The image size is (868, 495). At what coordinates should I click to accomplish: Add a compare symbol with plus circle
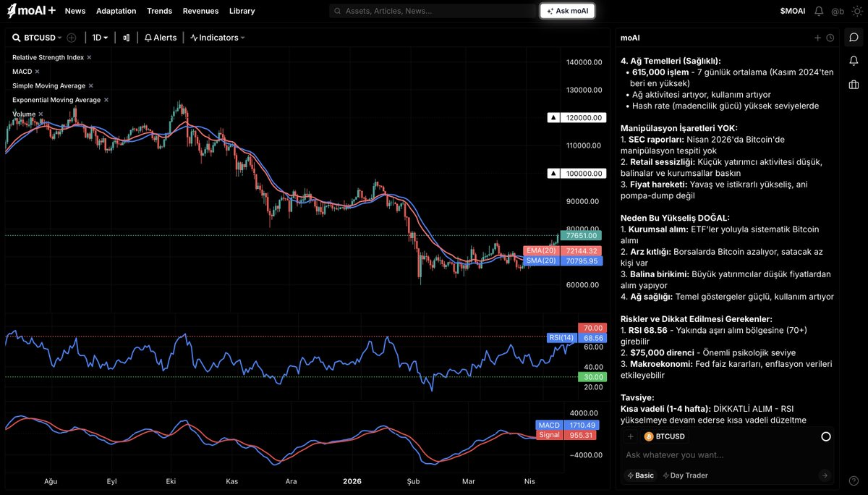(72, 38)
